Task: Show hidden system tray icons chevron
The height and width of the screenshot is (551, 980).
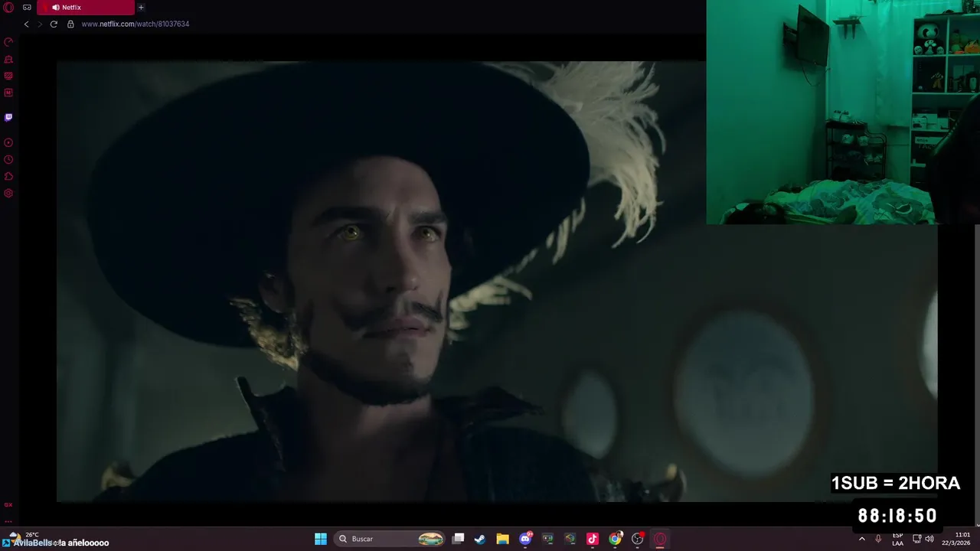Action: [862, 539]
